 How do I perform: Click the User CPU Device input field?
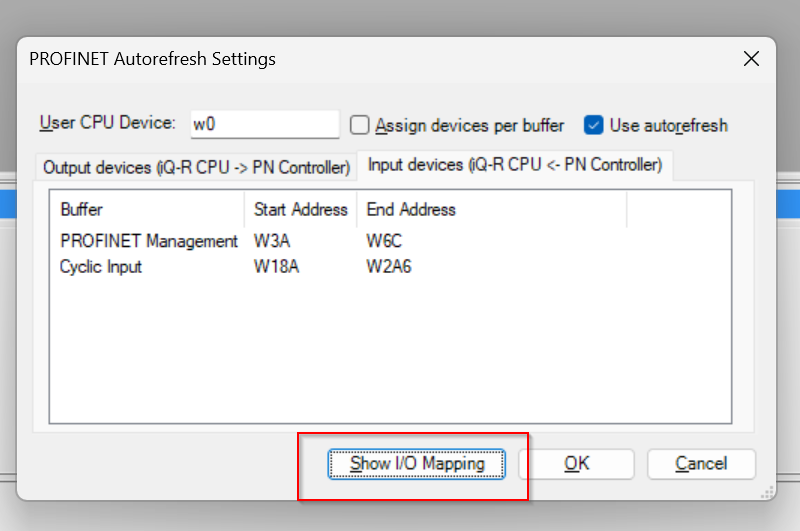tap(265, 124)
